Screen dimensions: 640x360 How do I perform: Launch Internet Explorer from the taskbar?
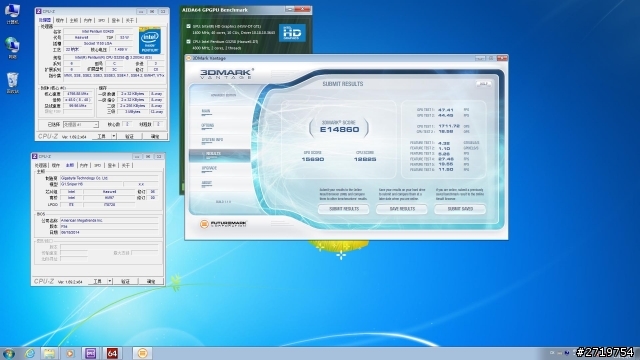(x=30, y=353)
